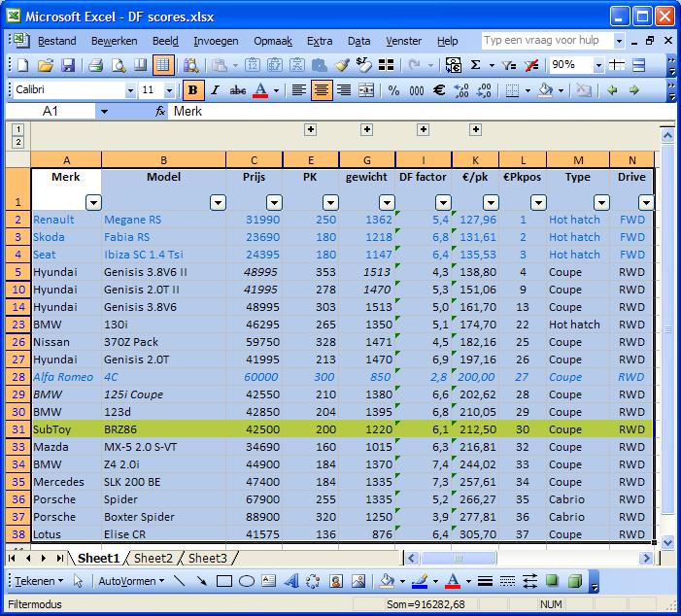681x616 pixels.
Task: Click the Insert Picture from file icon
Action: pyautogui.click(x=358, y=581)
